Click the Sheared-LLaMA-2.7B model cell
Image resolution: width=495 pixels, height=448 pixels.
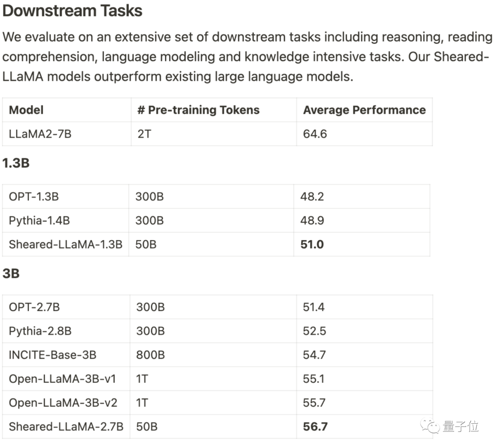pos(66,426)
